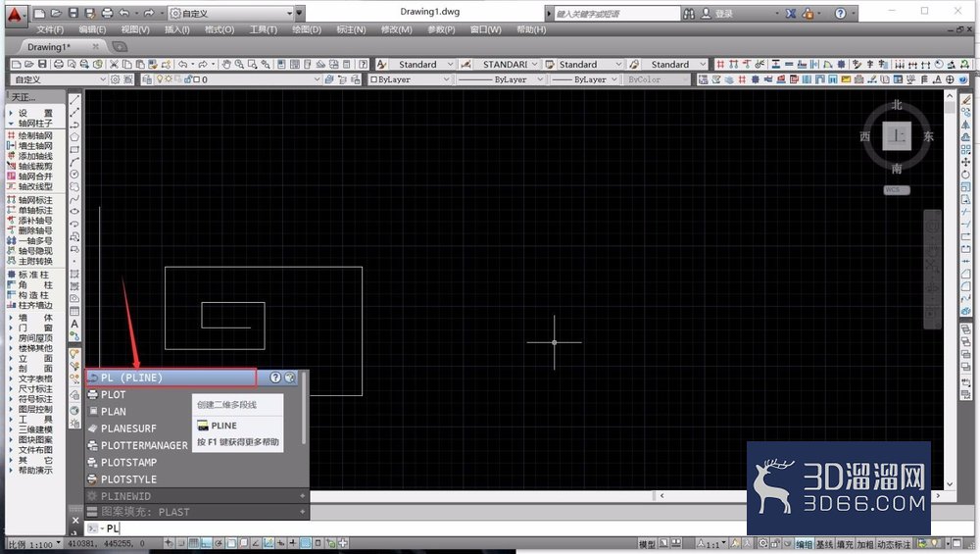Image resolution: width=980 pixels, height=554 pixels.
Task: Toggle 编组 in status bar
Action: point(805,544)
